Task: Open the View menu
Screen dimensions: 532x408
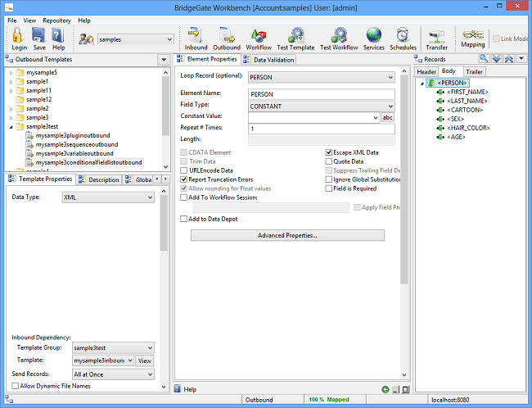Action: click(x=29, y=20)
